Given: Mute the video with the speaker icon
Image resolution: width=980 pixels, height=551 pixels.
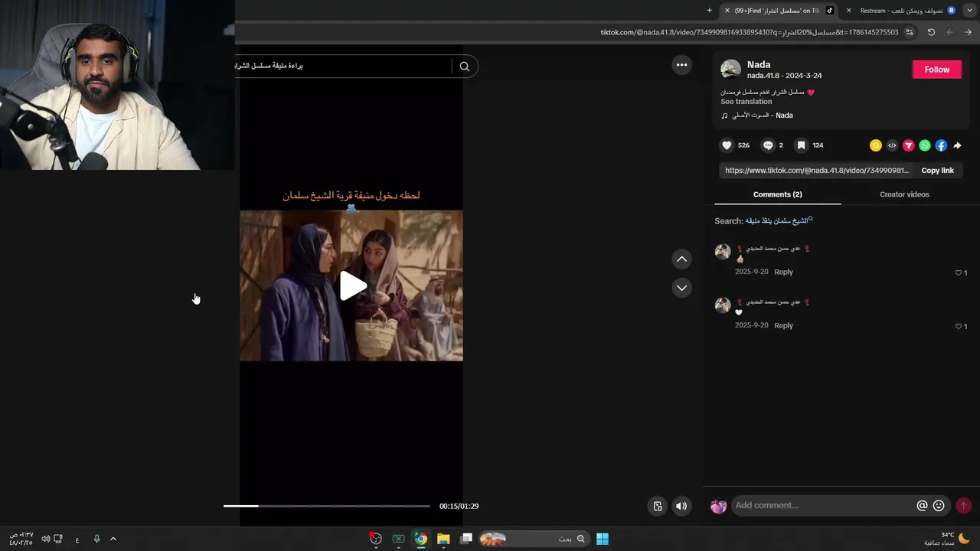Looking at the screenshot, I should (x=681, y=506).
